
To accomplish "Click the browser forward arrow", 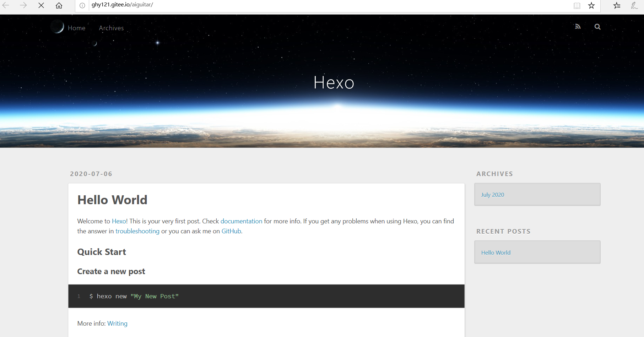I will pos(23,5).
